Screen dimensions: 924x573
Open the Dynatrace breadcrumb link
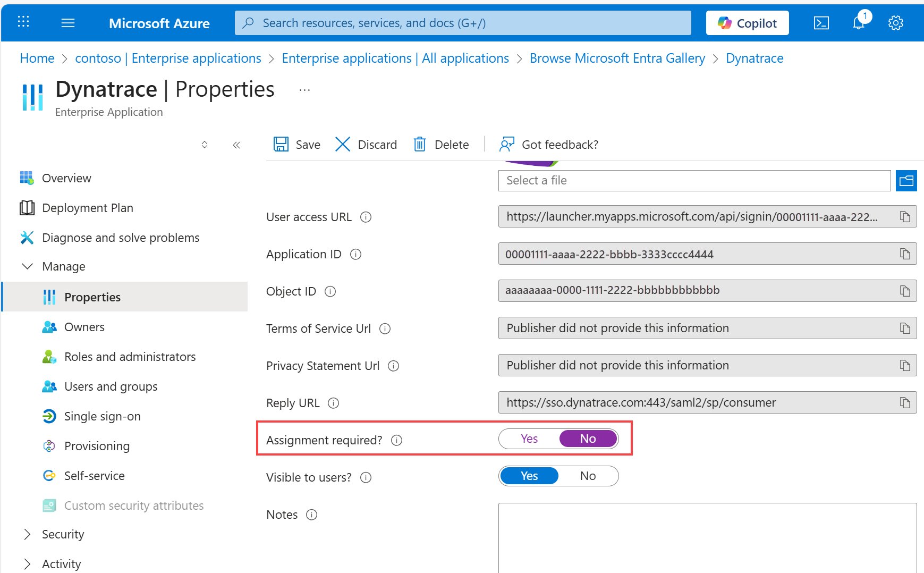point(755,58)
